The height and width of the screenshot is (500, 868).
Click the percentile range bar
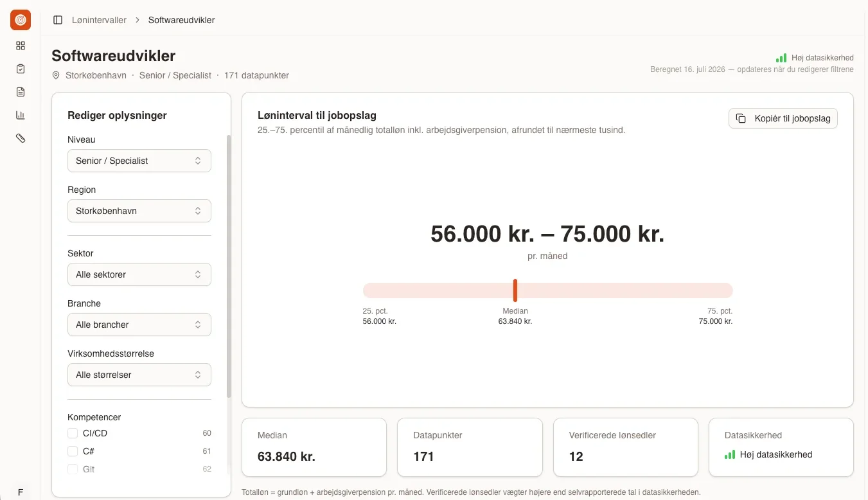[x=548, y=290]
